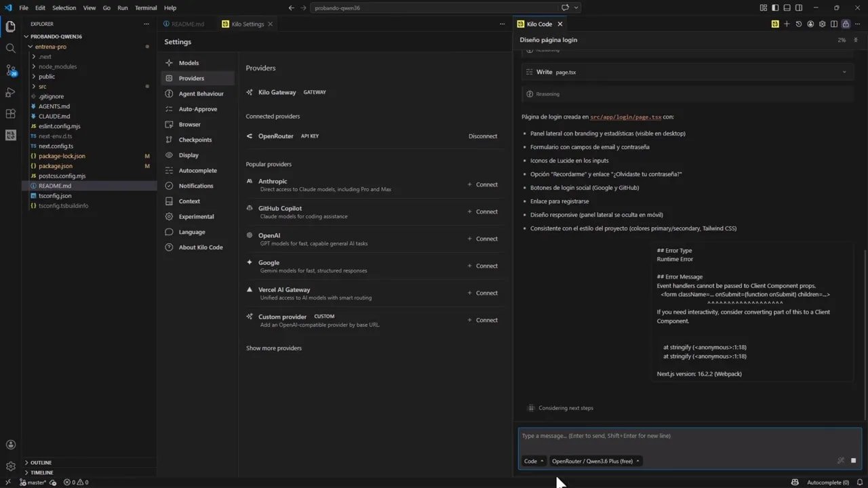
Task: Open the Kilo Code activity bar icon
Action: pyautogui.click(x=10, y=135)
